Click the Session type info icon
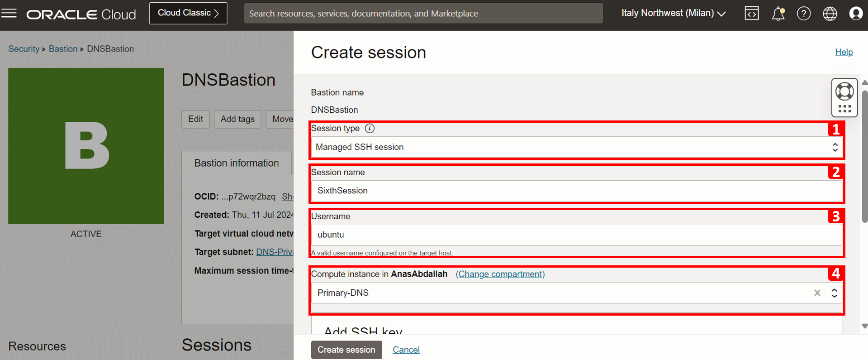 [x=370, y=128]
